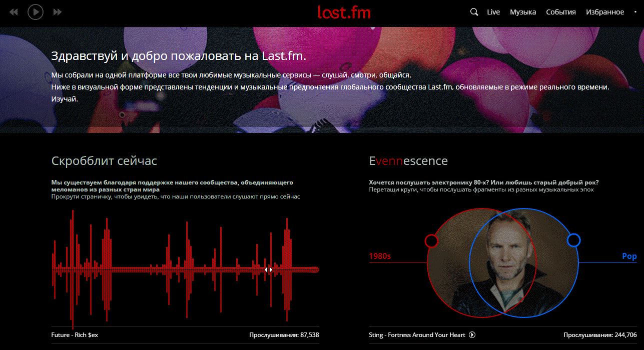Image resolution: width=644 pixels, height=350 pixels.
Task: Click the Прослушивания: 244,706 count
Action: [x=600, y=335]
